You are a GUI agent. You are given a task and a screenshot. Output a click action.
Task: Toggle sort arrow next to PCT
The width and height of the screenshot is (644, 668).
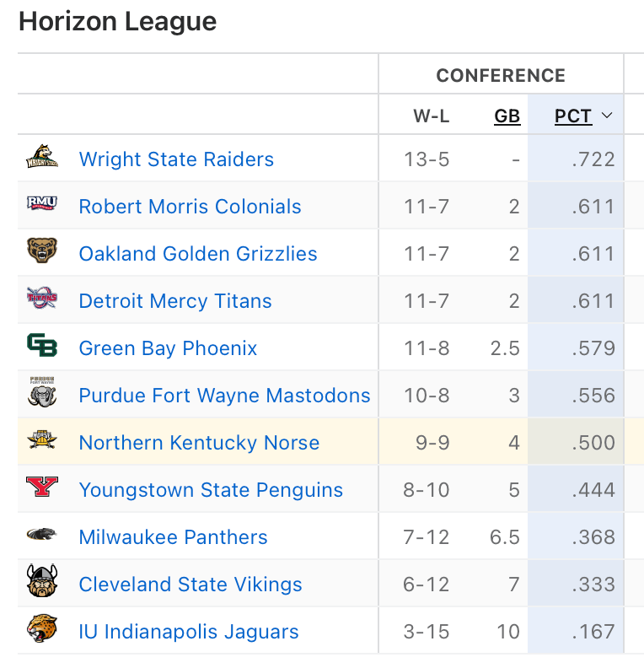point(607,116)
